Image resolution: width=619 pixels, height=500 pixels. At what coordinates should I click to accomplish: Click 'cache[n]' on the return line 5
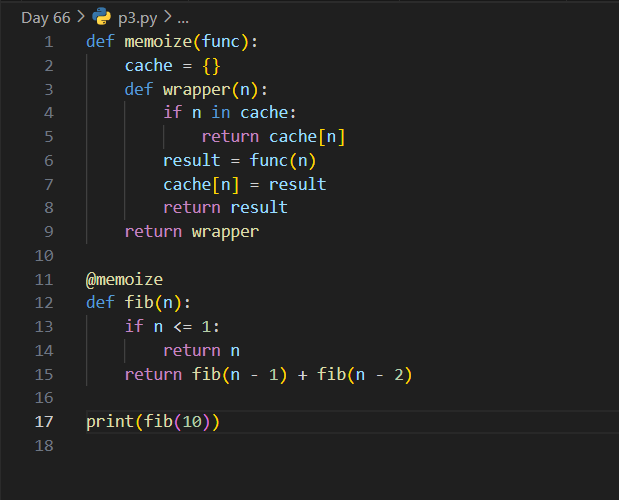click(x=307, y=137)
